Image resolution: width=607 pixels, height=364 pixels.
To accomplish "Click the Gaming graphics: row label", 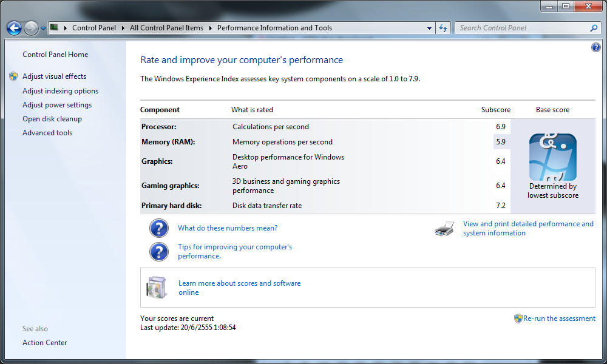I will click(171, 186).
